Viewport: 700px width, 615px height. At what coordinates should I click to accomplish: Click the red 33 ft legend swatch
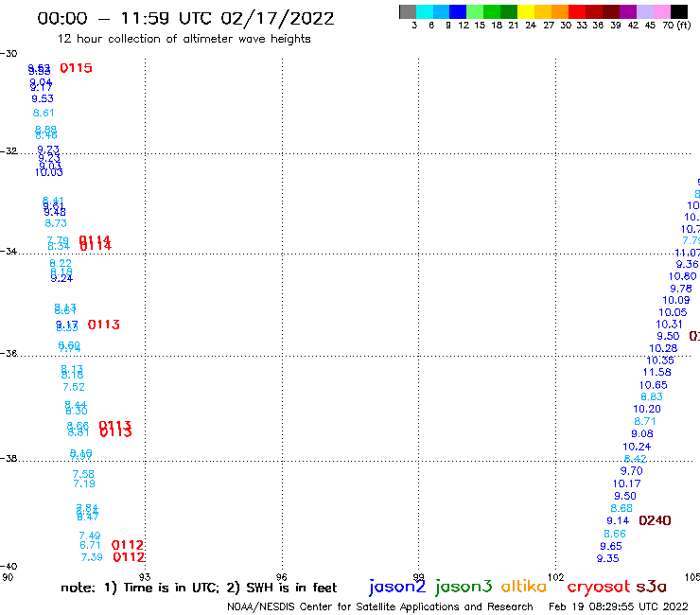point(577,11)
